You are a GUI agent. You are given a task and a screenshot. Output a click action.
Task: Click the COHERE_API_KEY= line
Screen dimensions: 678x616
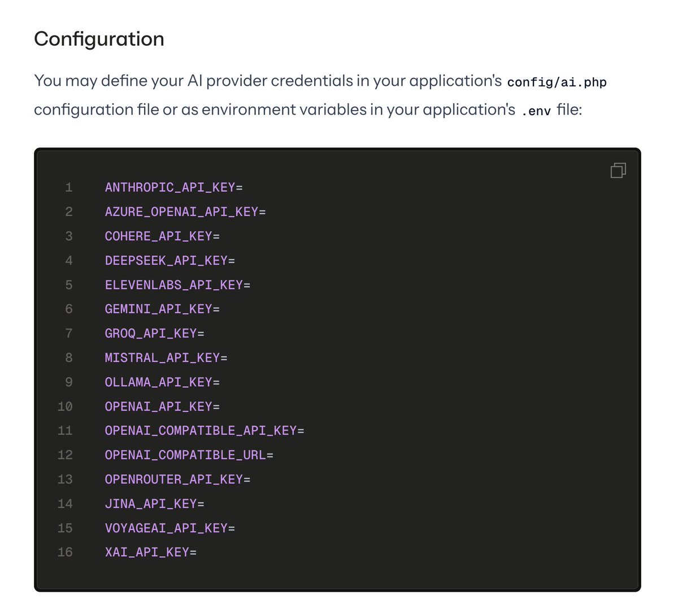(x=162, y=236)
